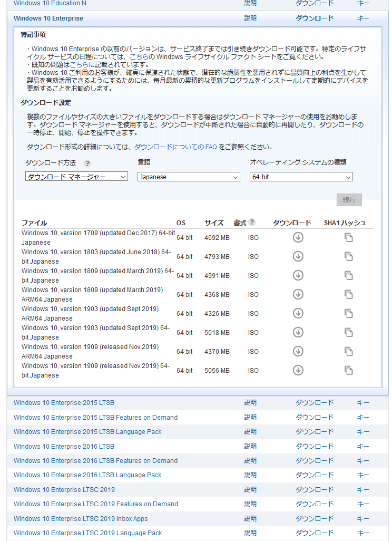Viewport: 392px width, 541px height.
Task: Click ダウンロード for Windows 10 Enterprise LTSC 2019
Action: [315, 490]
